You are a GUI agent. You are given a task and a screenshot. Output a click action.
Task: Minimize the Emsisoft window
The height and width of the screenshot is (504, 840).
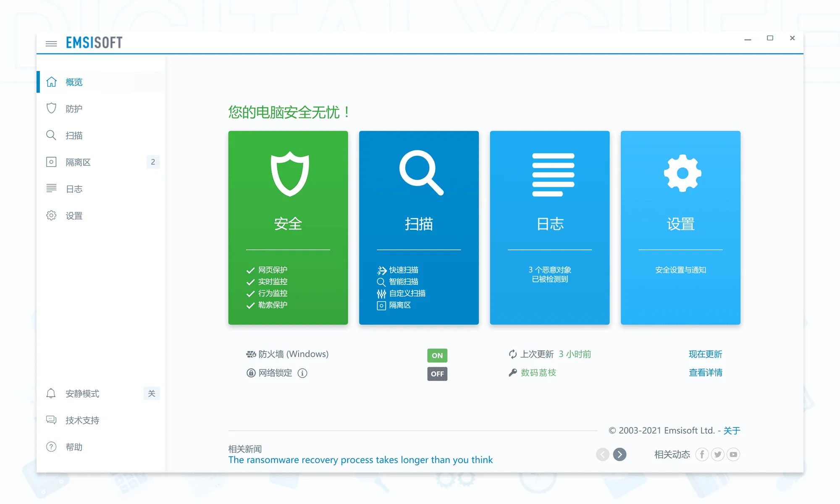coord(748,39)
